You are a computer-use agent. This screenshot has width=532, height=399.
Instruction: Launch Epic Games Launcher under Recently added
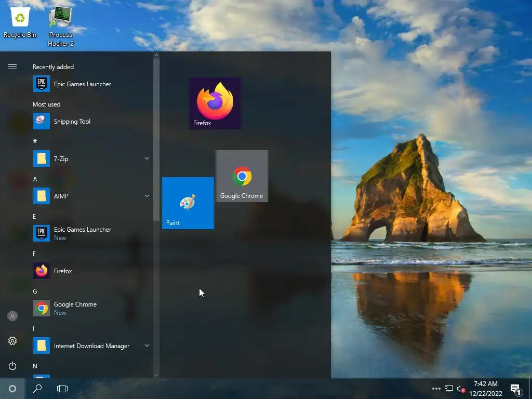pyautogui.click(x=91, y=84)
